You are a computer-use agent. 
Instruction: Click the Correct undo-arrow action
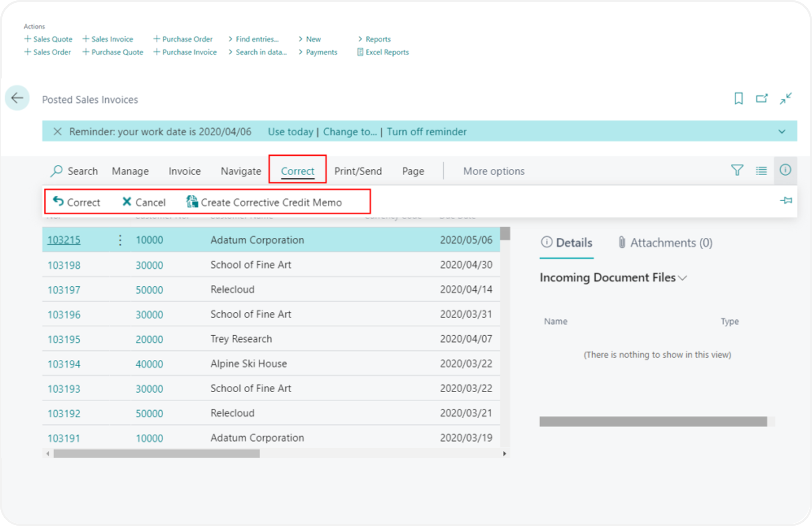point(76,202)
